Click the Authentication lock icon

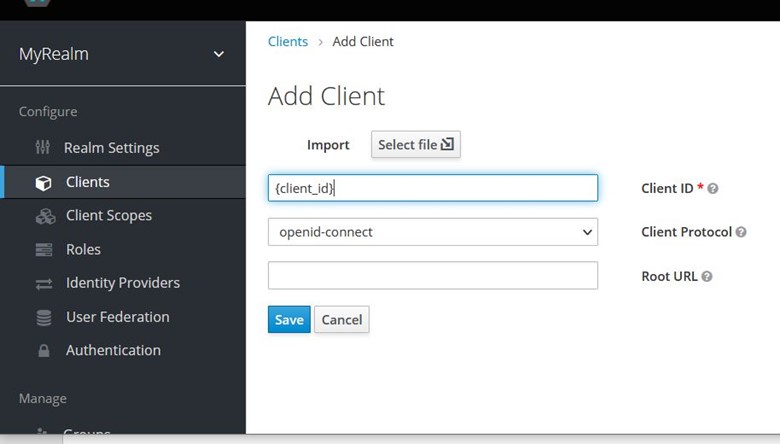coord(43,351)
